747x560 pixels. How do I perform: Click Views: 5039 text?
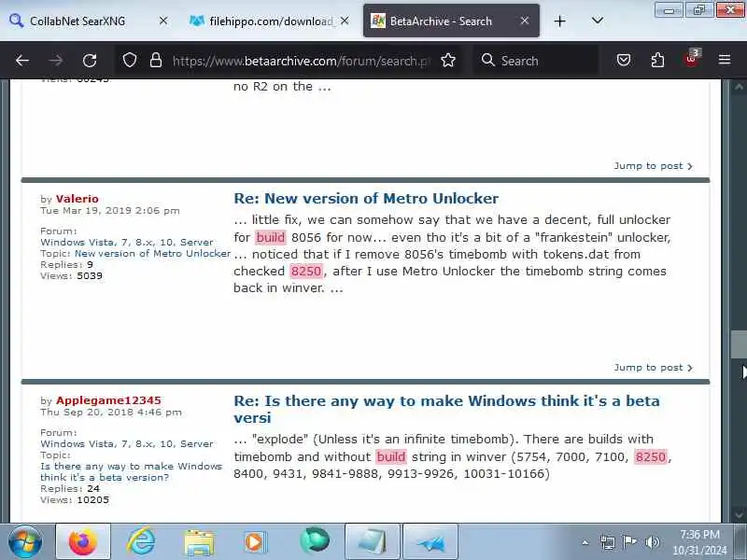[x=72, y=275]
